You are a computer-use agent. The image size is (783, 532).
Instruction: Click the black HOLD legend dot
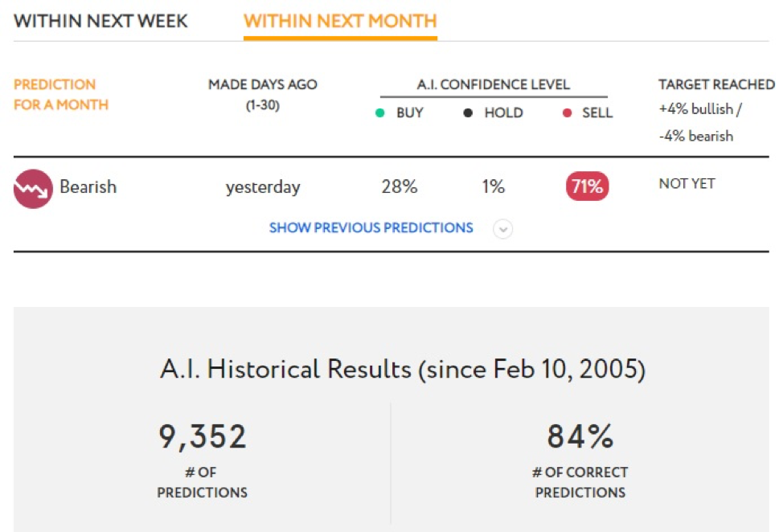(468, 113)
